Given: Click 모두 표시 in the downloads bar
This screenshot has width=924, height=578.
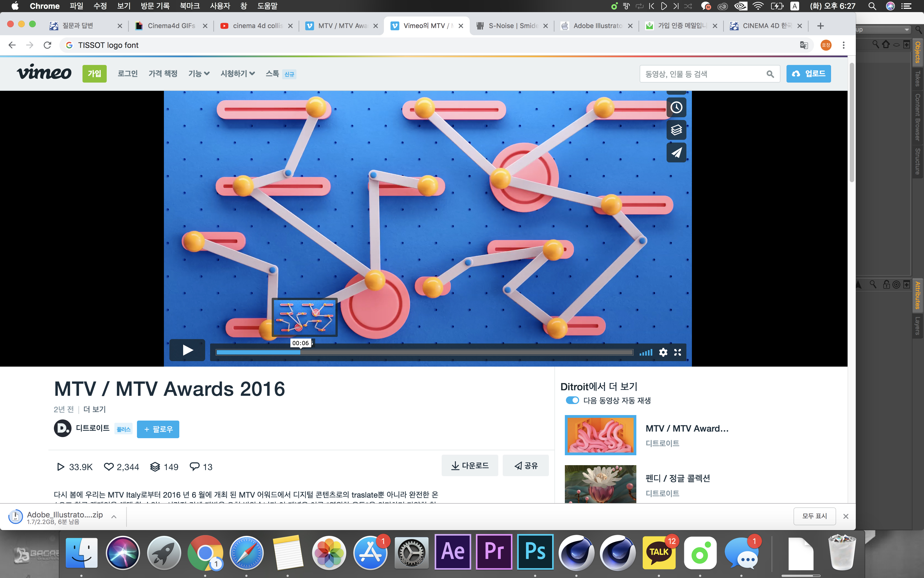Looking at the screenshot, I should 815,516.
